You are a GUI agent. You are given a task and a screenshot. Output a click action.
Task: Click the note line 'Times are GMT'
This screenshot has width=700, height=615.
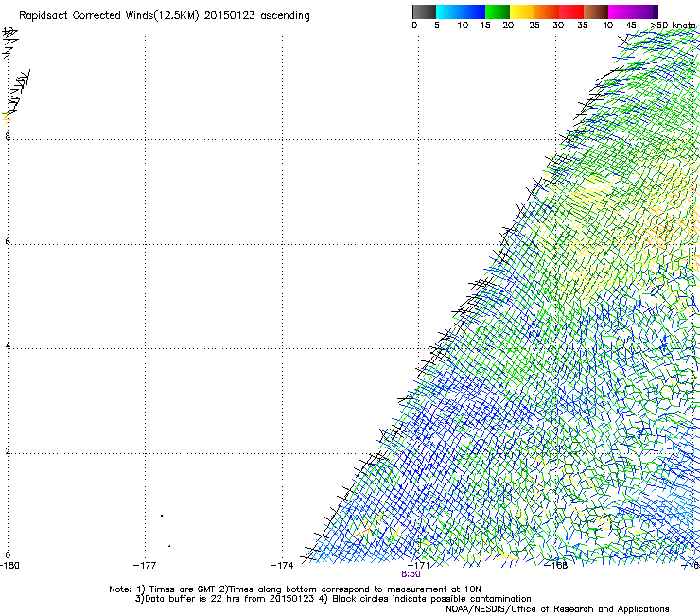(x=182, y=589)
